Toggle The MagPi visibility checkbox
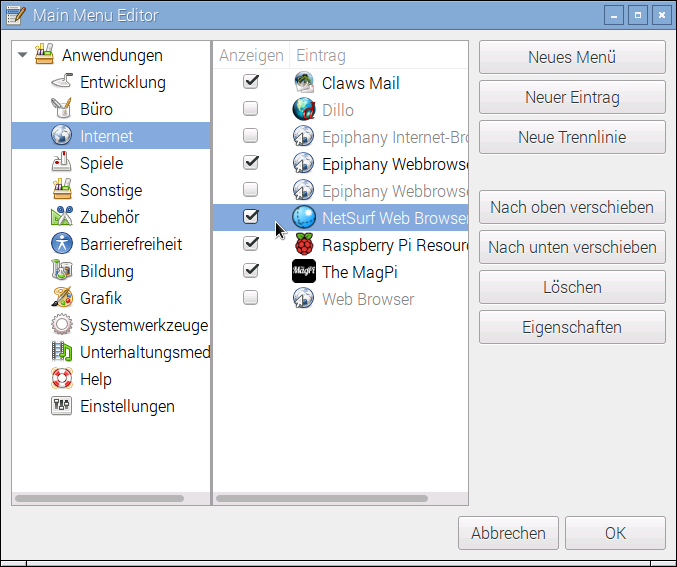Viewport: 677px width, 567px height. 251,271
